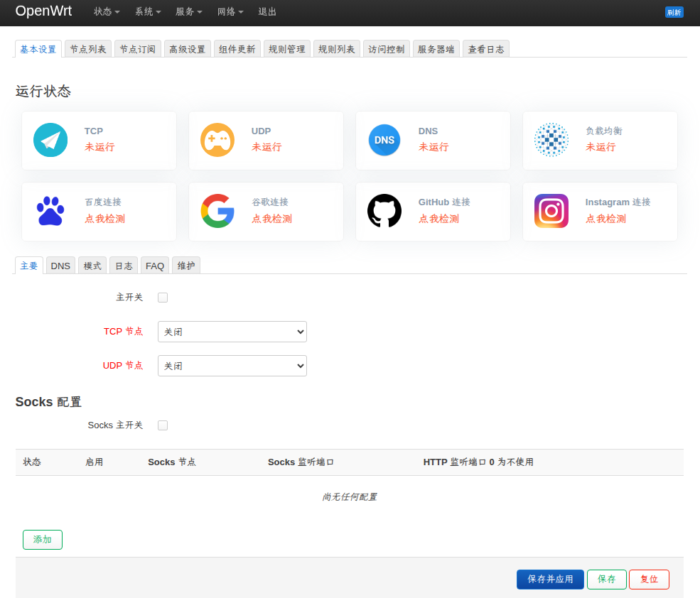The image size is (700, 598).
Task: Click the green 保存 button
Action: tap(607, 580)
